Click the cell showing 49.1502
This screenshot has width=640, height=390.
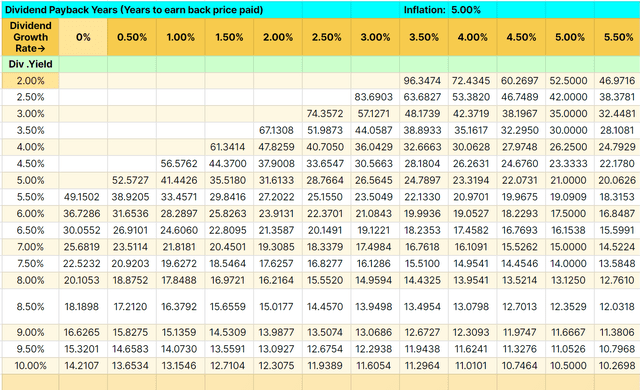[83, 197]
